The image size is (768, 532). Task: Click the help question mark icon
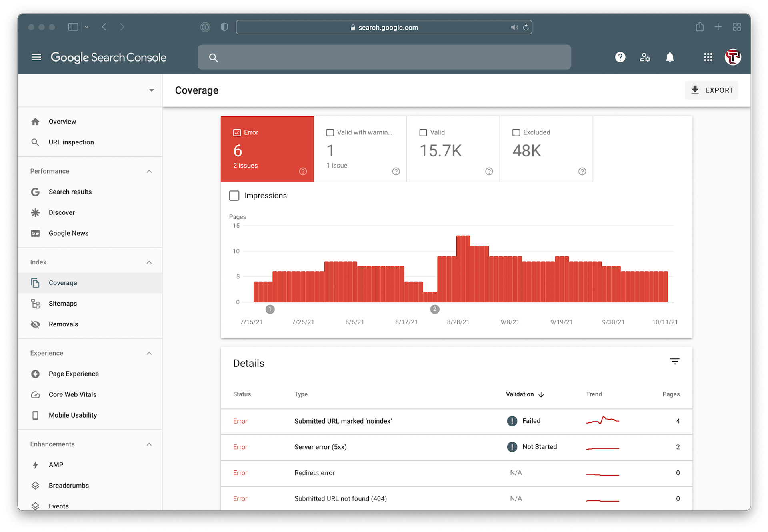[620, 57]
